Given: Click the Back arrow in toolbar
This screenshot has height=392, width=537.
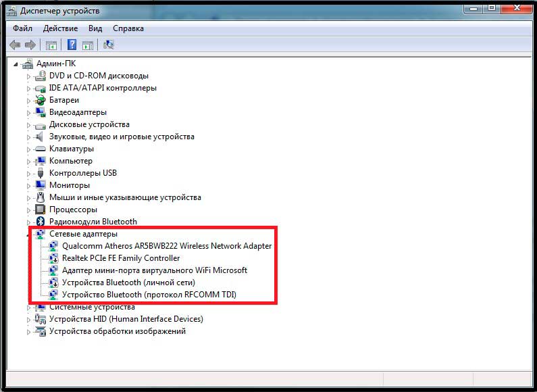Looking at the screenshot, I should pyautogui.click(x=15, y=45).
